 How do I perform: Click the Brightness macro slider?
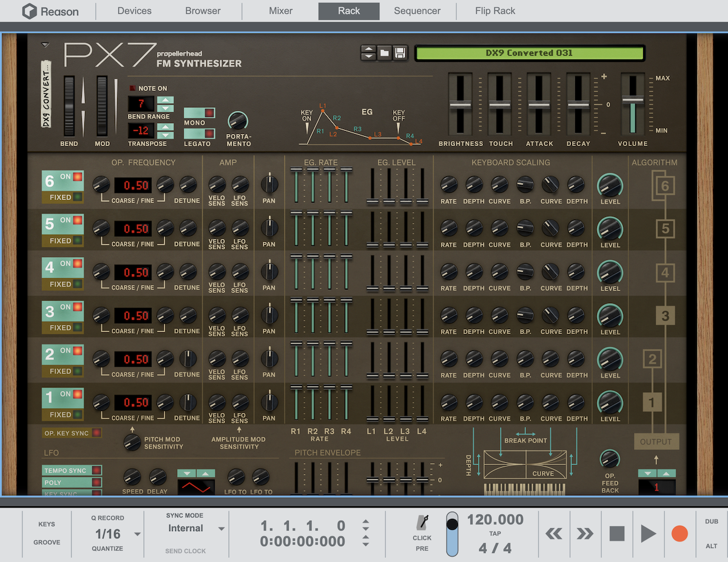[x=460, y=105]
